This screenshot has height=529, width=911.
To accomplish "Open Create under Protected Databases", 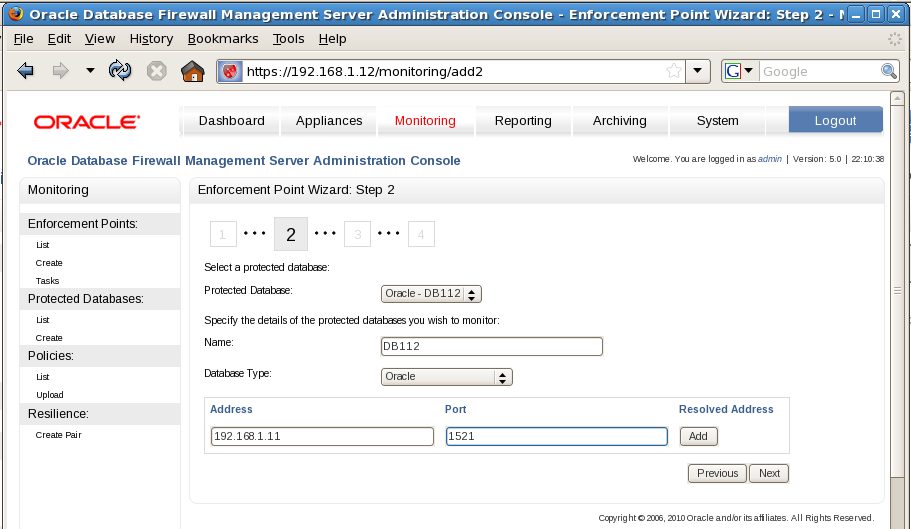I will 49,338.
